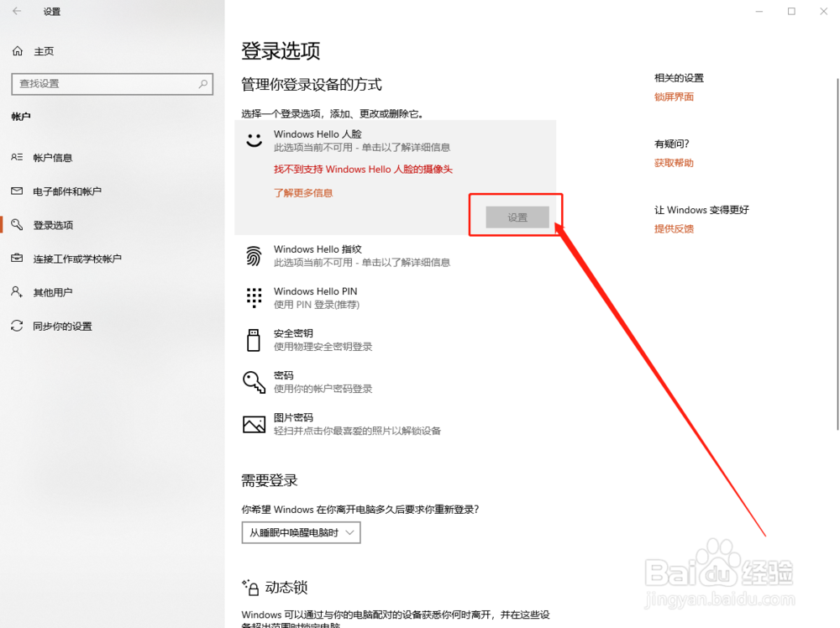
Task: Click the magnifier icon in the search box
Action: [x=203, y=84]
